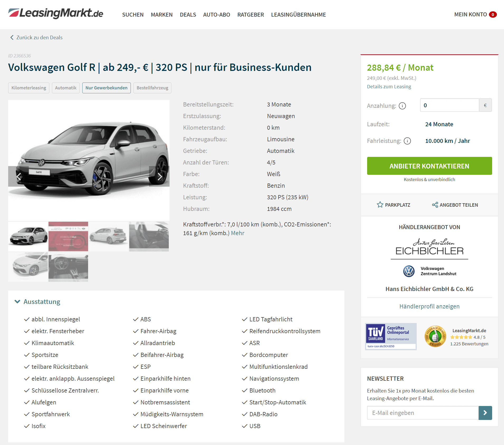Screen dimensions: 504x445
Task: Click the Nur Gewerbekunden tag
Action: (107, 88)
